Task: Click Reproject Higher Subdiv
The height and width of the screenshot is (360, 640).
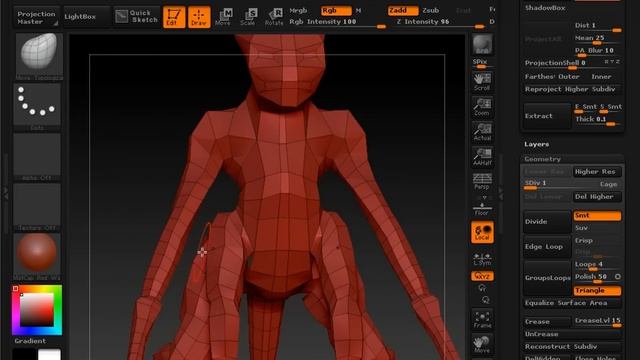Action: click(572, 89)
